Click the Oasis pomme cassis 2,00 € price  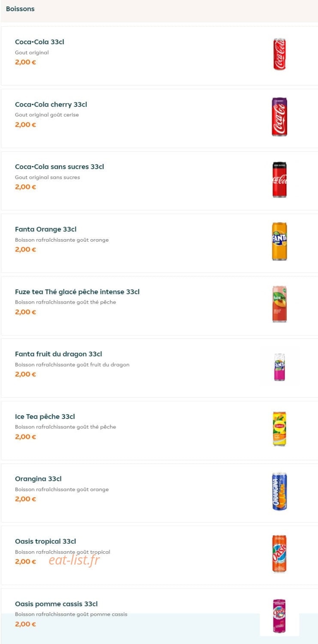(25, 624)
